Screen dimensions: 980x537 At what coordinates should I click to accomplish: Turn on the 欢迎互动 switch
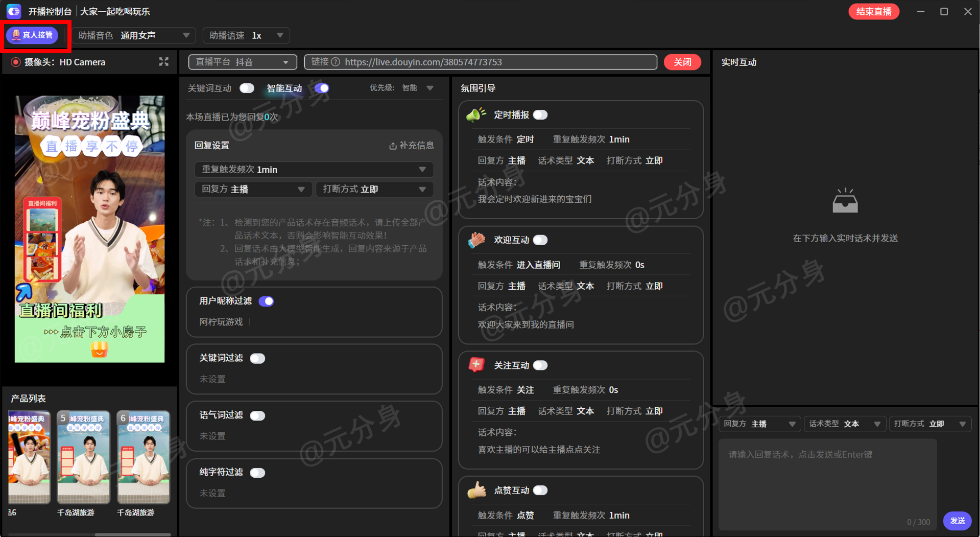click(x=540, y=240)
